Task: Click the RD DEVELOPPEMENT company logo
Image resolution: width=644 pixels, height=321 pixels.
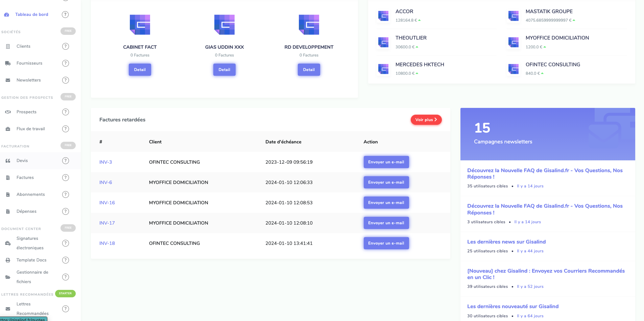Action: coord(309,25)
